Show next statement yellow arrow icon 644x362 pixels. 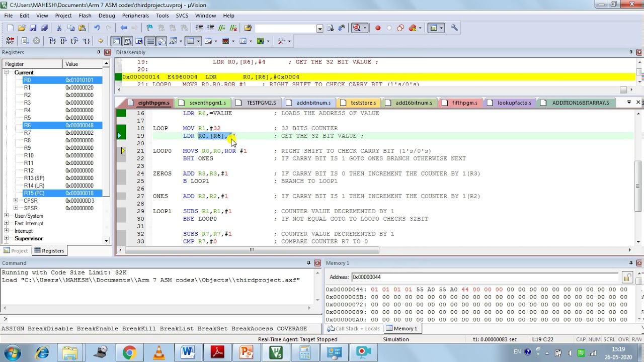(x=100, y=41)
